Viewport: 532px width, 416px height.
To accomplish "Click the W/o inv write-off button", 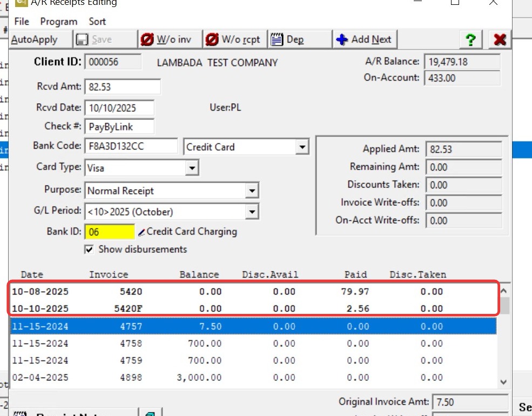I will coord(170,39).
